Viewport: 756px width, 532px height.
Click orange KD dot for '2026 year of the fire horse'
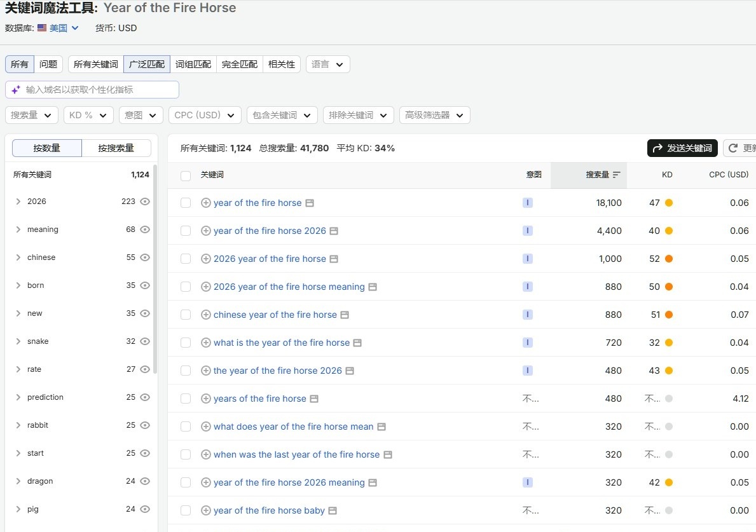[x=669, y=259]
